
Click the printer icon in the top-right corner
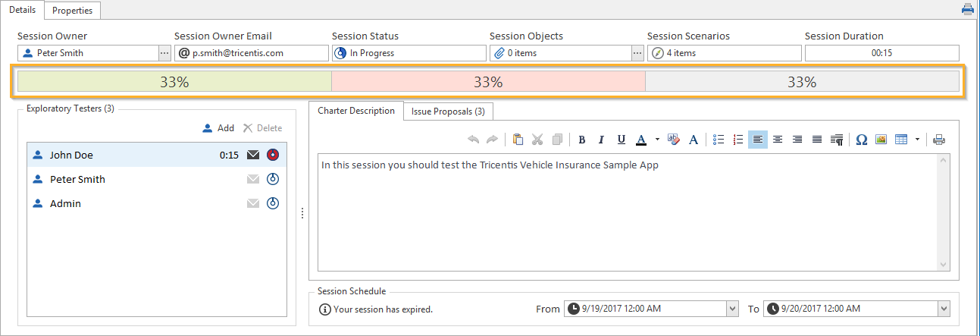(x=968, y=10)
